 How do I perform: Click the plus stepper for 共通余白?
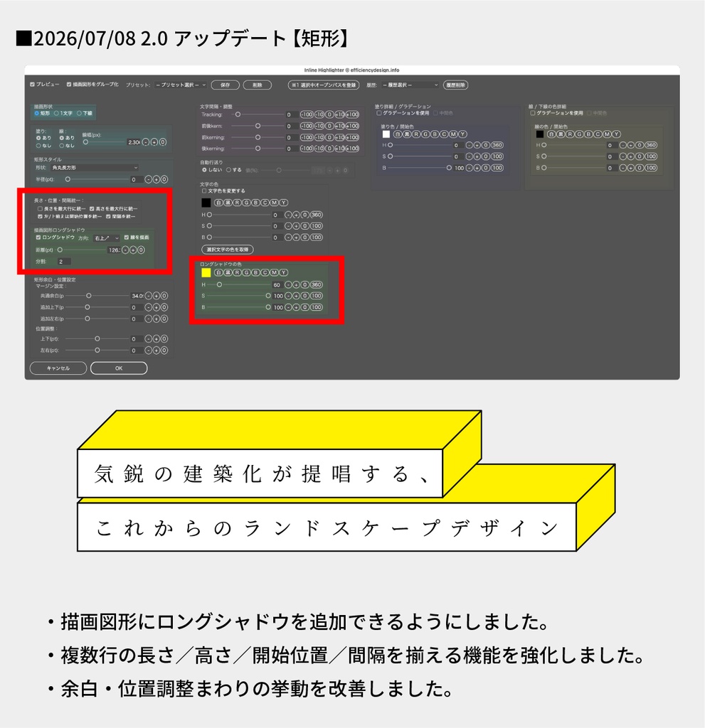click(156, 296)
